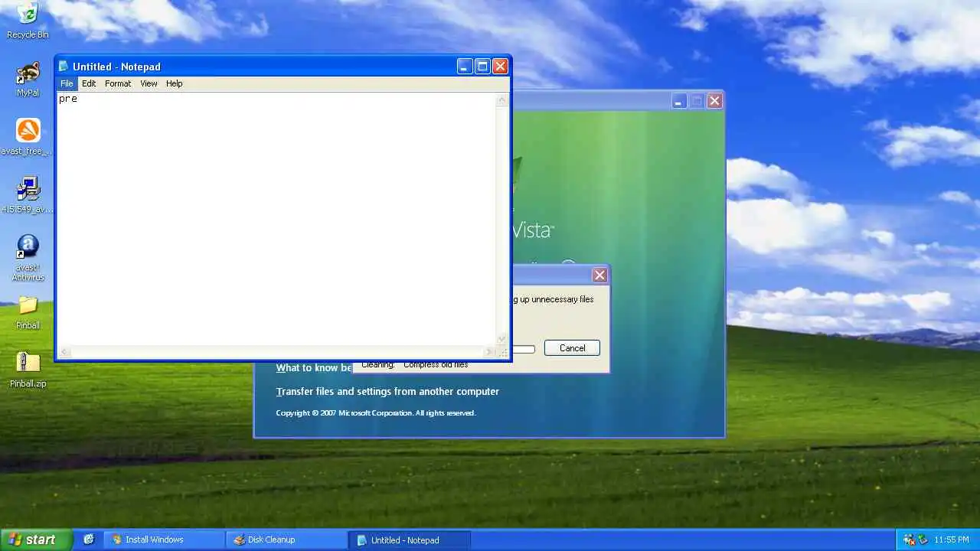Open the Edit menu in Notepad

coord(89,83)
